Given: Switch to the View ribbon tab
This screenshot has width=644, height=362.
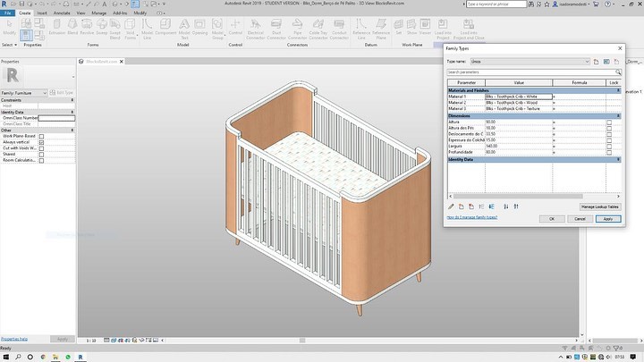Looking at the screenshot, I should (80, 13).
